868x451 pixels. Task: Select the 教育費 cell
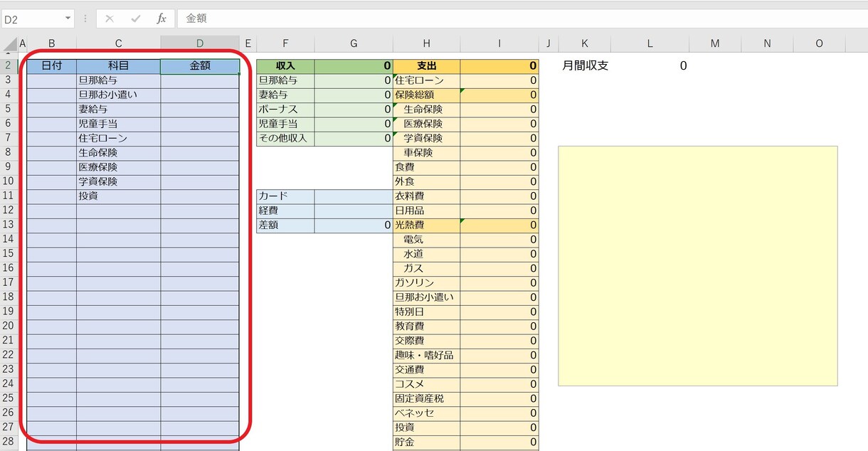coord(426,327)
